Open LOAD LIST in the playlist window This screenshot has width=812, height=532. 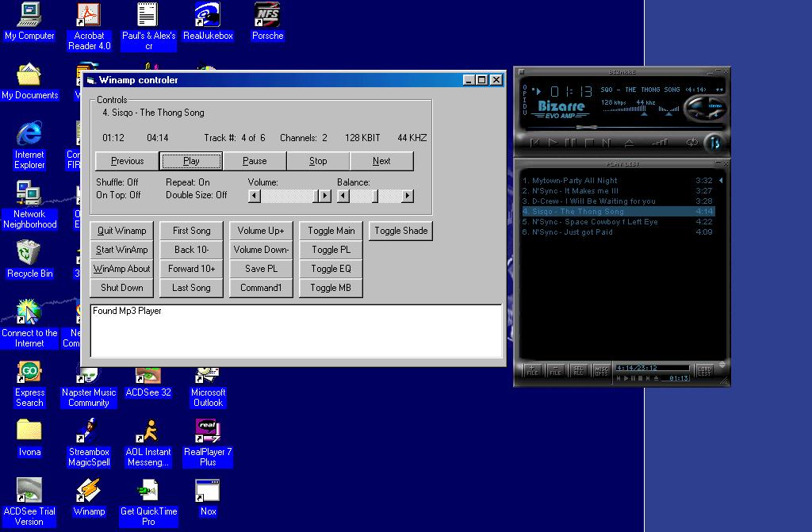click(704, 371)
